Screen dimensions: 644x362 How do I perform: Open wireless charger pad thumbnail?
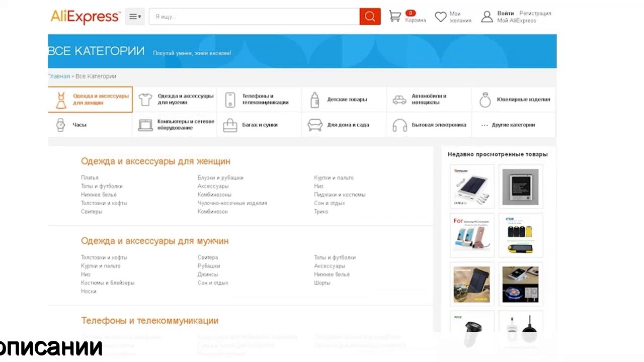pyautogui.click(x=520, y=284)
